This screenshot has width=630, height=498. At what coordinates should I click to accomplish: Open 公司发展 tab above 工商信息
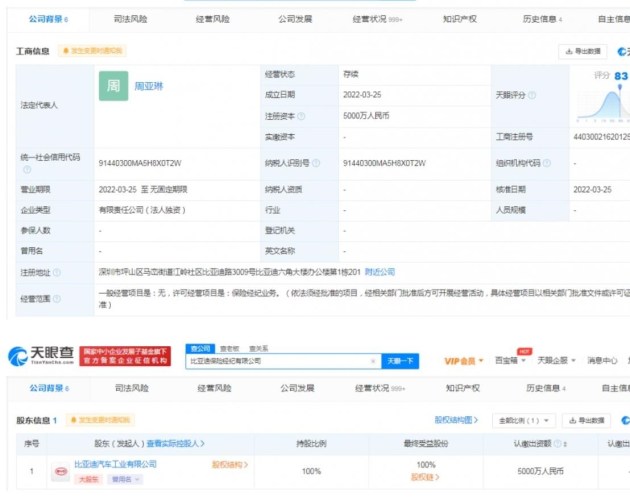(295, 19)
